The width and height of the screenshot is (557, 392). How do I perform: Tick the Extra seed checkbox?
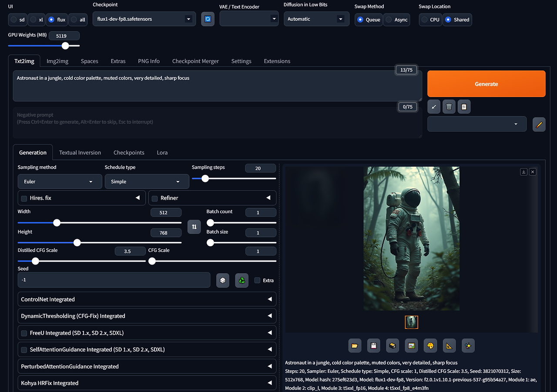pyautogui.click(x=257, y=280)
